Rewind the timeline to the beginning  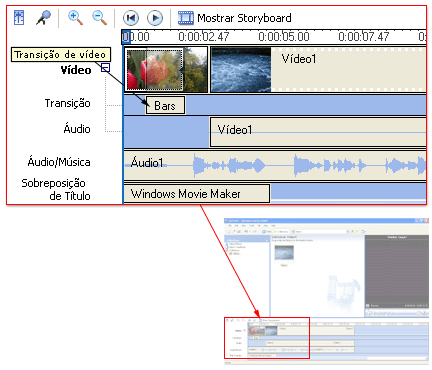(131, 18)
